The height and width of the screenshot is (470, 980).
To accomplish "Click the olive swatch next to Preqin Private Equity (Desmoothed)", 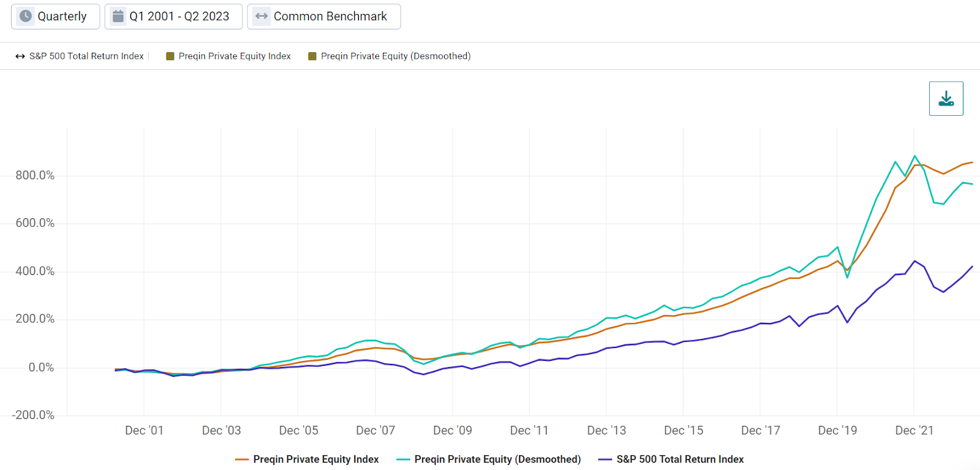I will [x=312, y=56].
